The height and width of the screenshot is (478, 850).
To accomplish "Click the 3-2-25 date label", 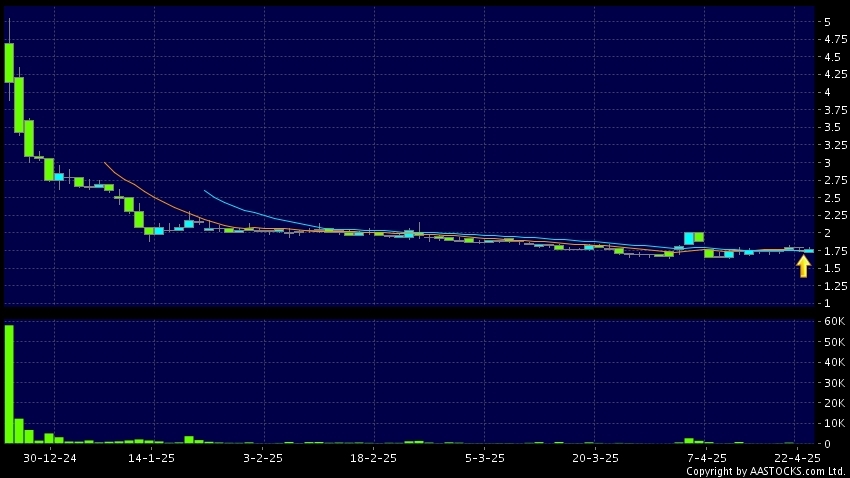I will 263,458.
